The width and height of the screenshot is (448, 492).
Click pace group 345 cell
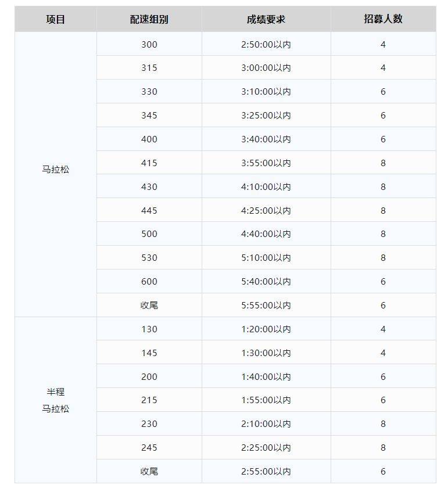[x=149, y=116]
